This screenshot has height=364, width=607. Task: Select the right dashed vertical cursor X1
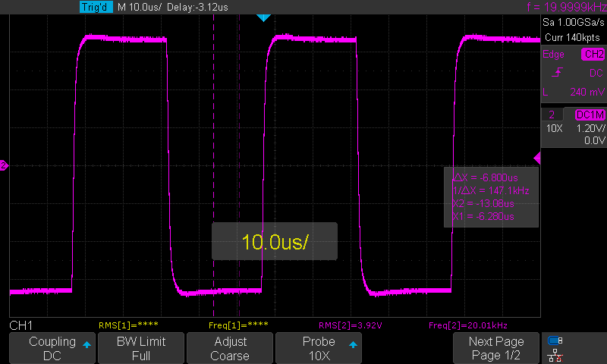[239, 166]
